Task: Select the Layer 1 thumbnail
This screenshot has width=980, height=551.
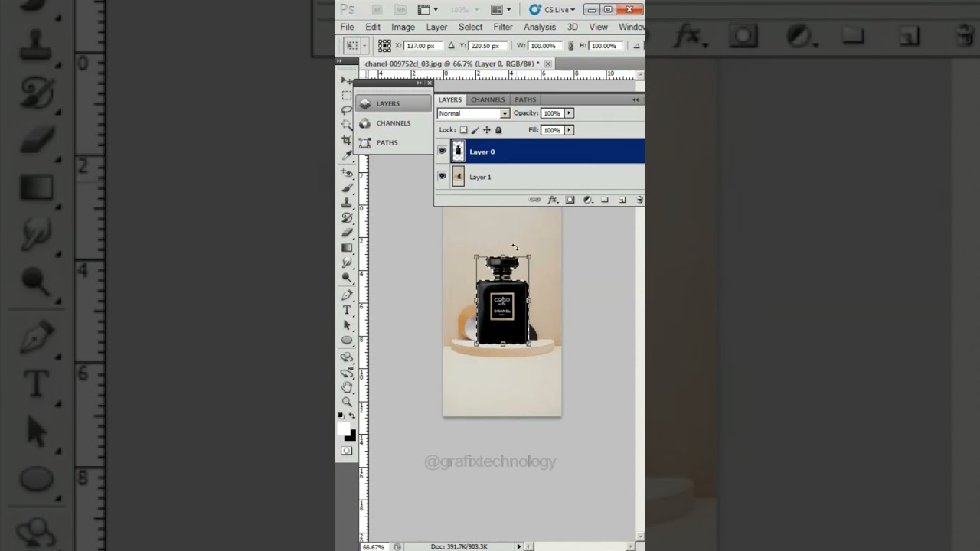Action: pos(458,177)
